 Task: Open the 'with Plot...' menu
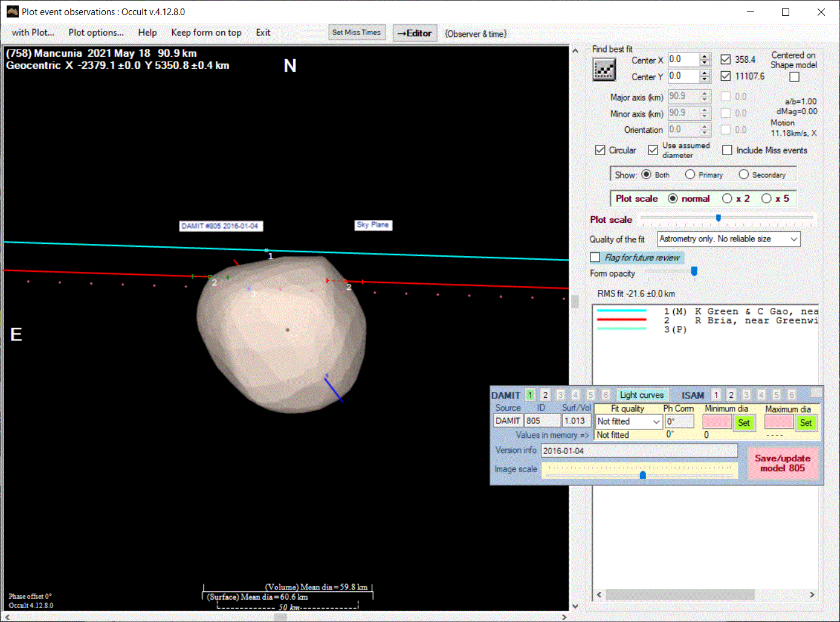coord(33,33)
